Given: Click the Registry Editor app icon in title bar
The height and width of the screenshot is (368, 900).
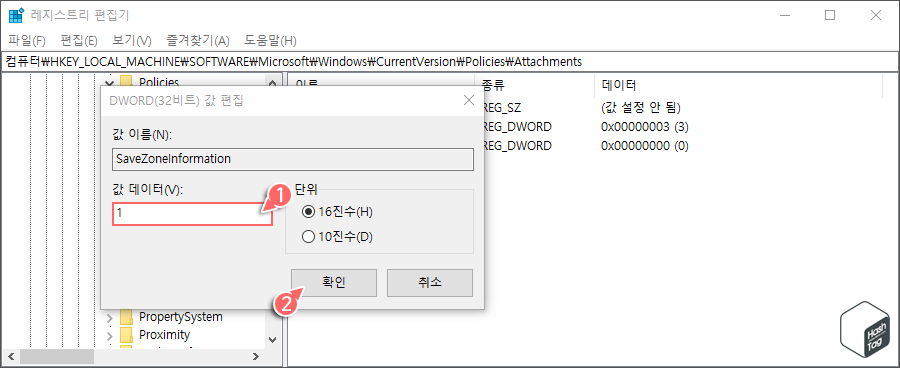Looking at the screenshot, I should click(16, 16).
